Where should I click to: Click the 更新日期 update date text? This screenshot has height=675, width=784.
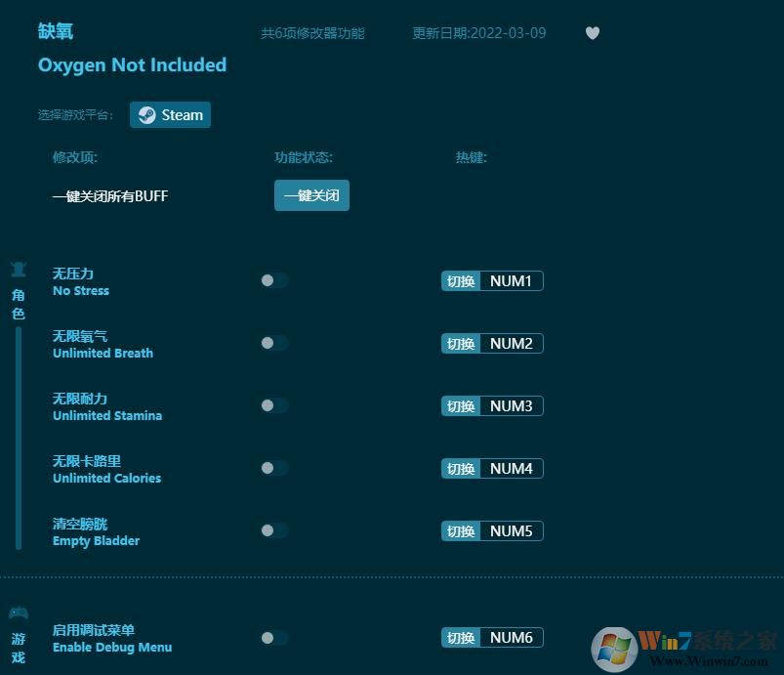click(478, 33)
